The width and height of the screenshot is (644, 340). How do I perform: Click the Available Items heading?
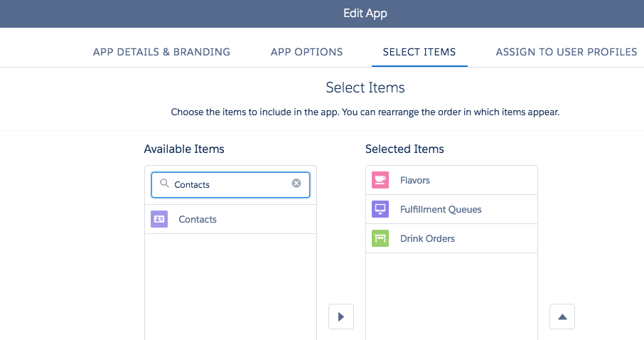coord(184,149)
